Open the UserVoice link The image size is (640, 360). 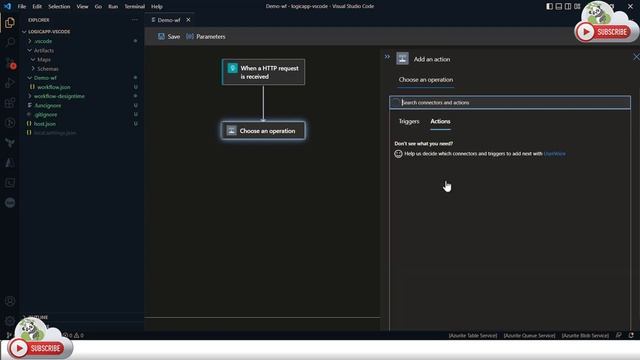[555, 153]
